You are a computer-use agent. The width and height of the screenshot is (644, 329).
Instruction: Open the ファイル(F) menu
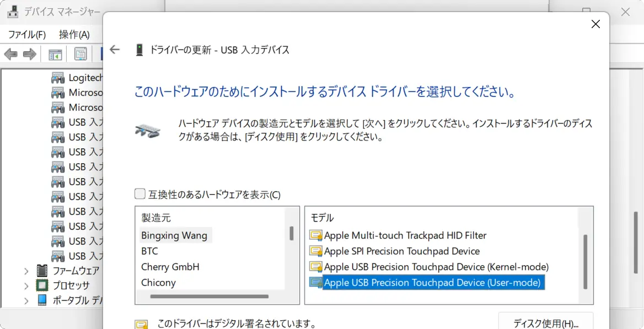coord(27,34)
